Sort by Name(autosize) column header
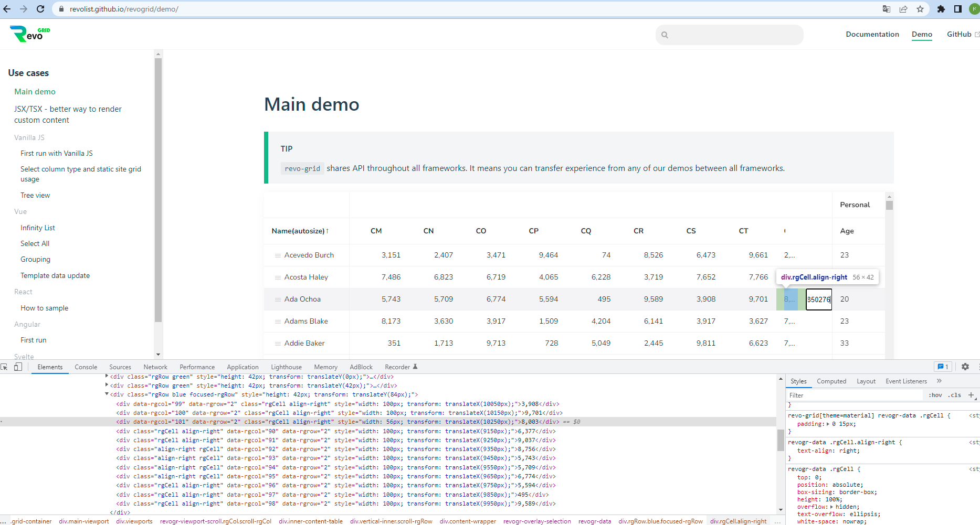 coord(300,231)
